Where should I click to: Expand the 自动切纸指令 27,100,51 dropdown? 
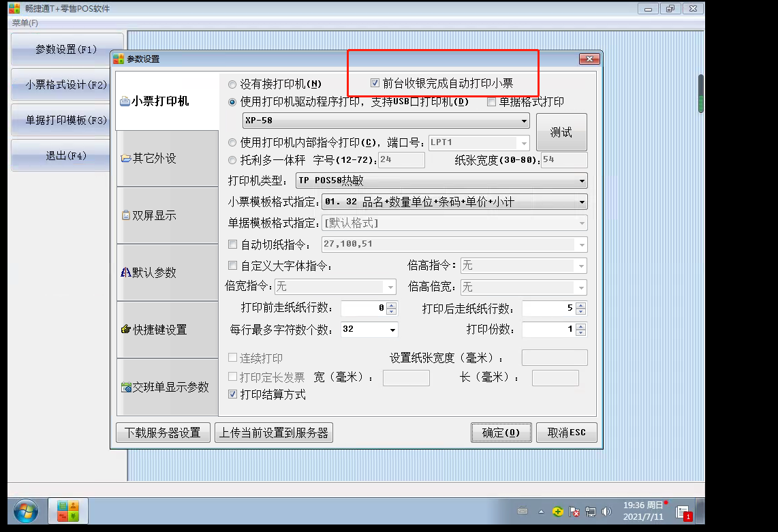click(454, 244)
